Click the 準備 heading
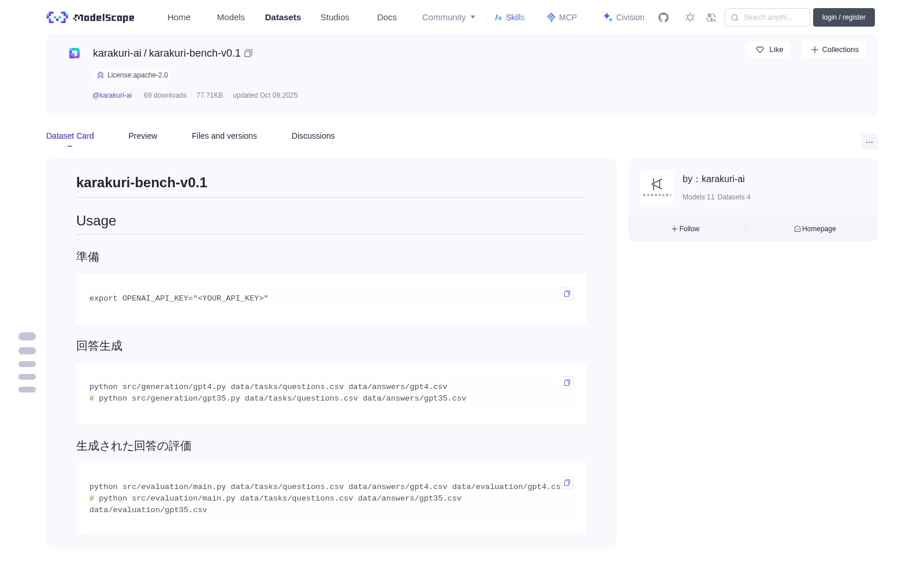Viewport: 924px width, 578px height. (x=88, y=257)
